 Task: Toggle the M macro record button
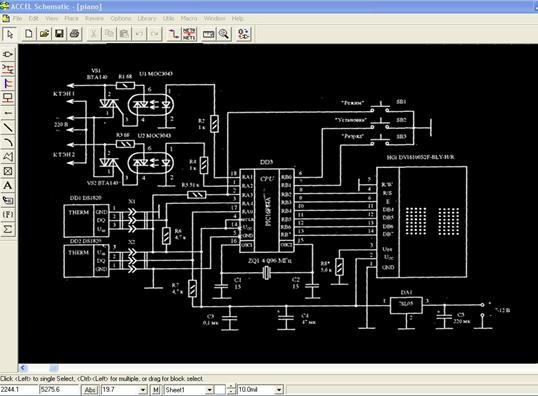(155, 390)
